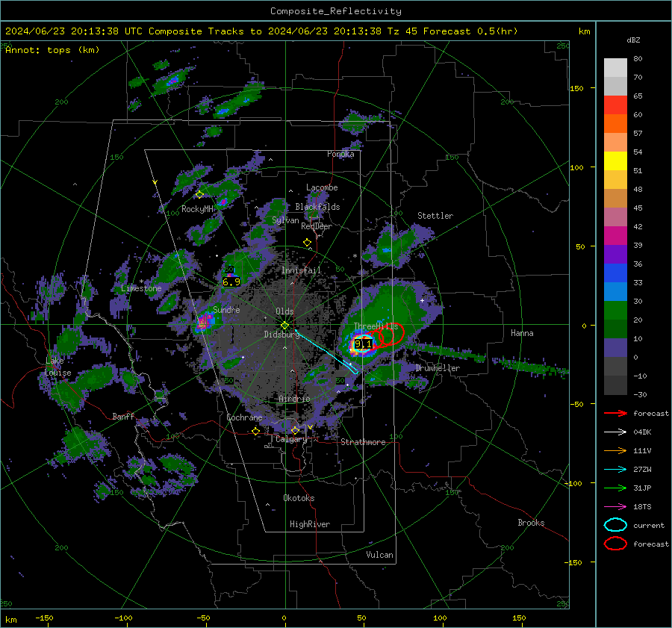
Task: Click the yellow diamond marker near RockyMH
Action: pyautogui.click(x=199, y=195)
